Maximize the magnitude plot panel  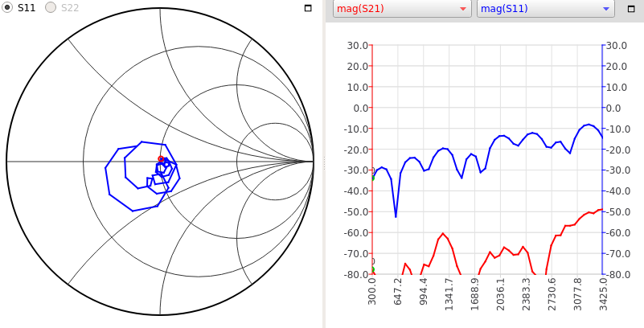tap(631, 9)
